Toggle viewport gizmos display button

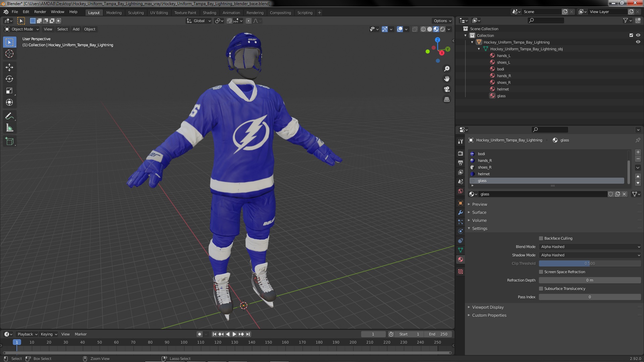click(385, 29)
